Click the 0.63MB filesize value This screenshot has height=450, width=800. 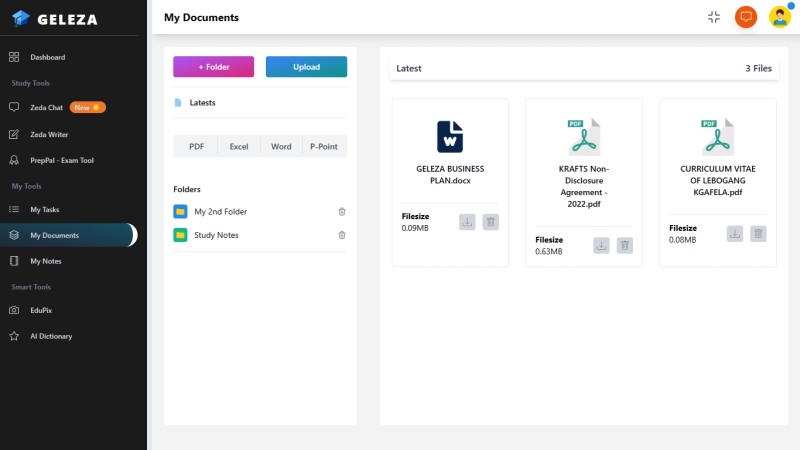click(x=548, y=252)
